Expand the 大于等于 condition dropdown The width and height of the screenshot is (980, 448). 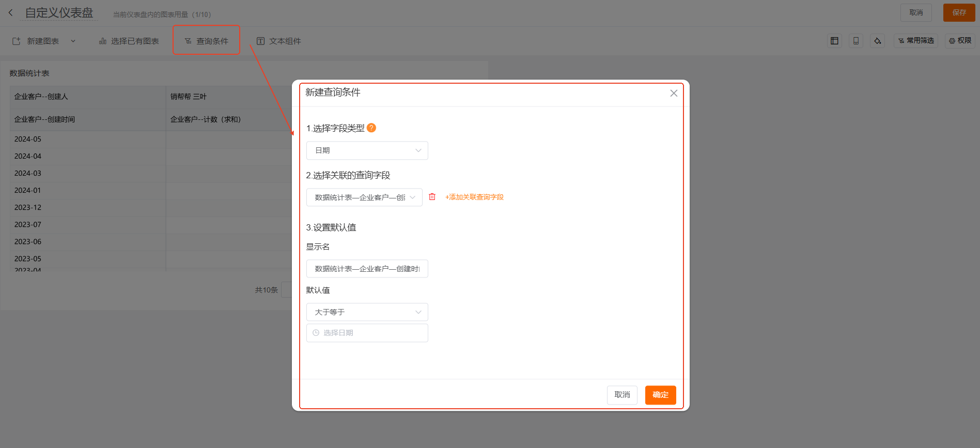(367, 312)
